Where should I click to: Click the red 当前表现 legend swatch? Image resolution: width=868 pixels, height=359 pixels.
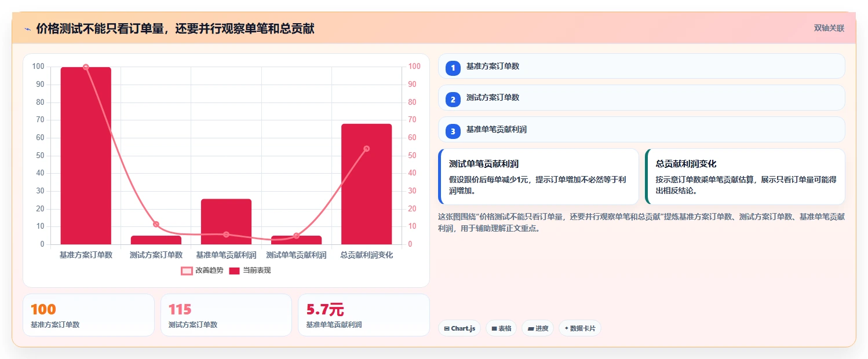coord(235,271)
